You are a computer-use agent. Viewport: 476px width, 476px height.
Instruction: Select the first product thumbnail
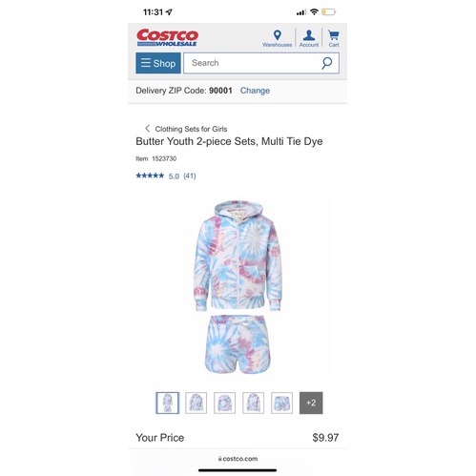tap(168, 403)
